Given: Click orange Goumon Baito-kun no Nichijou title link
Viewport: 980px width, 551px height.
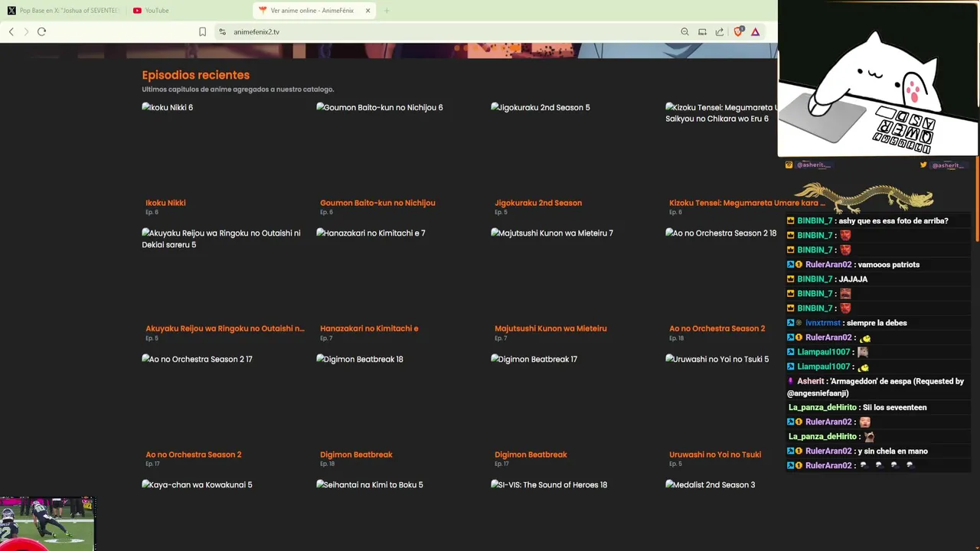Looking at the screenshot, I should coord(377,203).
